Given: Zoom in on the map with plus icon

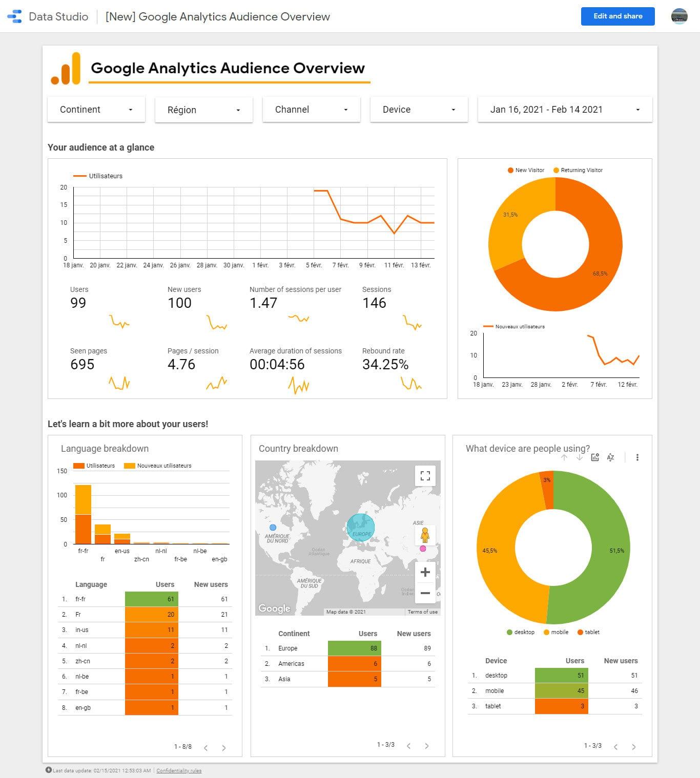Looking at the screenshot, I should pos(425,572).
